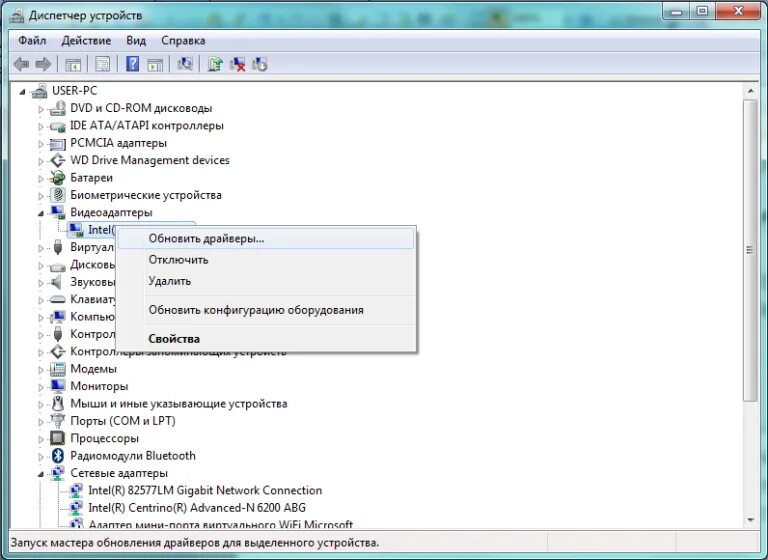Expand Радиомодули Bluetooth node
This screenshot has width=768, height=560.
pos(41,457)
